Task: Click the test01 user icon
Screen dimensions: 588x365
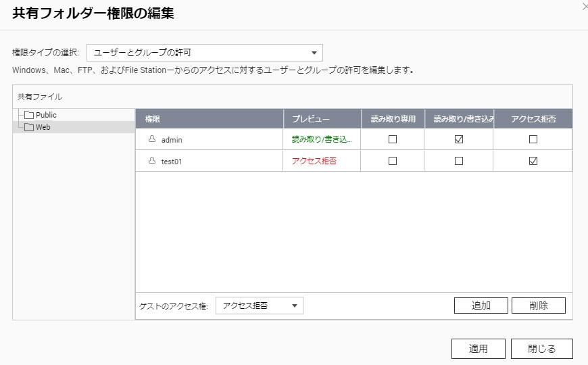Action: click(152, 161)
